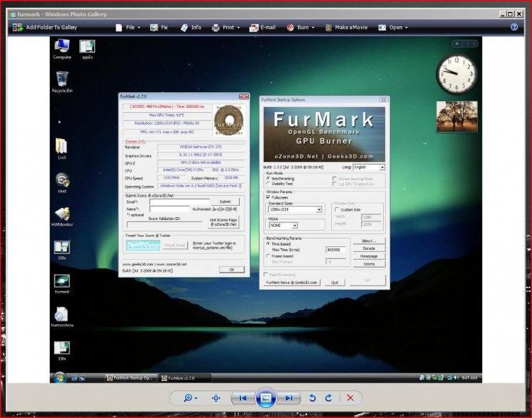Select the Stability Test radio button

click(x=268, y=184)
